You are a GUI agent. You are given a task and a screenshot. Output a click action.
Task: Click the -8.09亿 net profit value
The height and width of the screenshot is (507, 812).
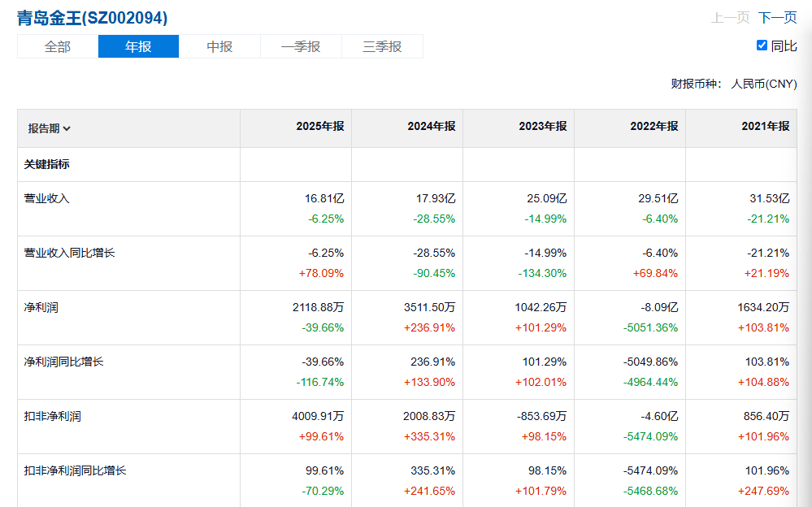(x=659, y=308)
